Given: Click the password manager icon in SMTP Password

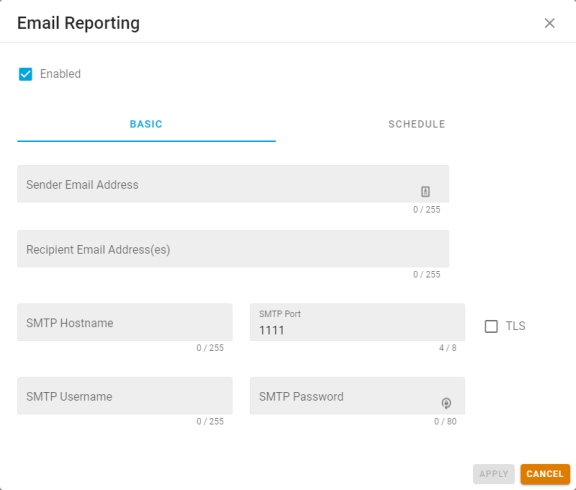Looking at the screenshot, I should pos(446,403).
